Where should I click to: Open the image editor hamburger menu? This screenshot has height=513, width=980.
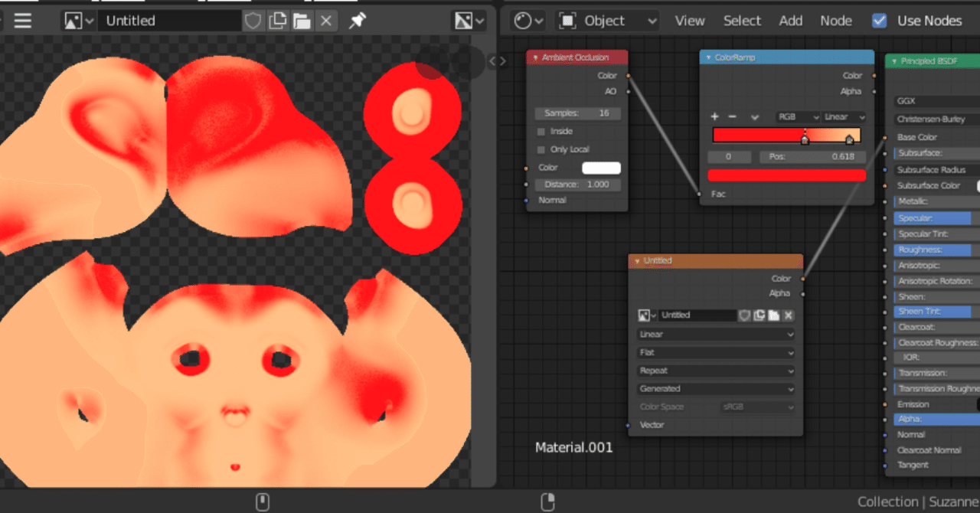[23, 21]
